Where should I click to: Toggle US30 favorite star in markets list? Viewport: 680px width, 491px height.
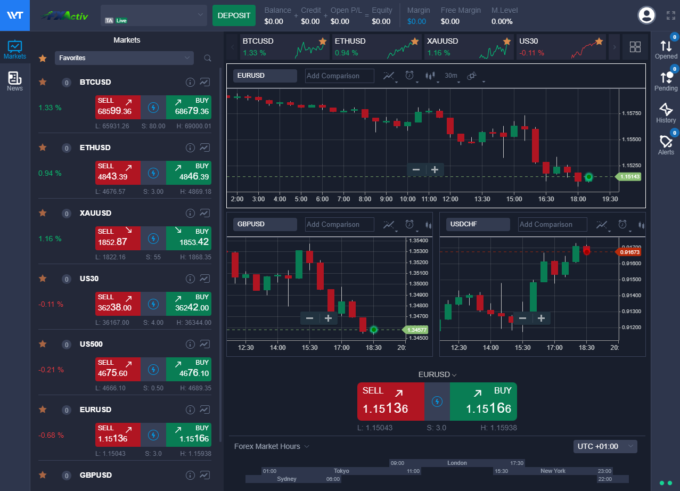coord(42,278)
